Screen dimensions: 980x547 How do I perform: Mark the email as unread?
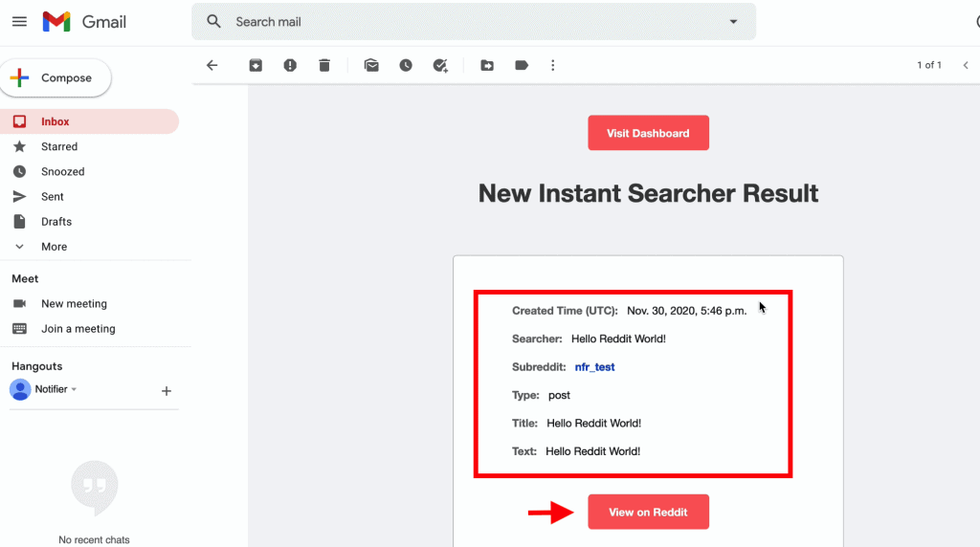(x=371, y=65)
